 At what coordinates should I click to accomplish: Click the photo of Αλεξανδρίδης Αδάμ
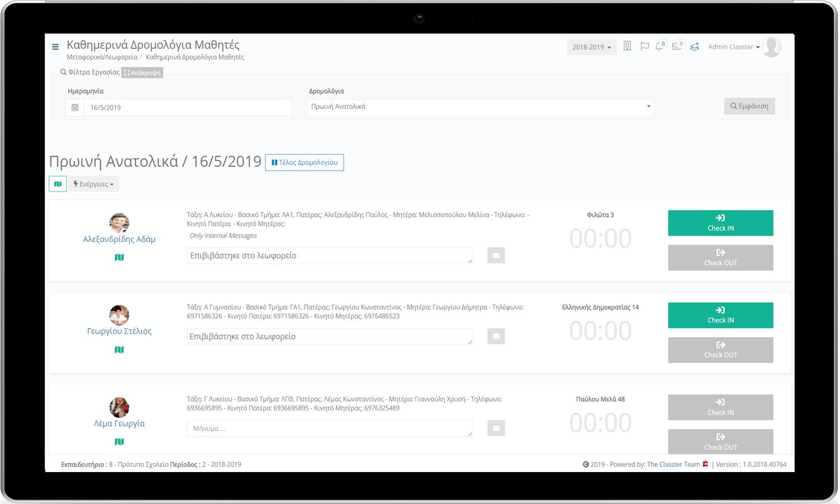coord(119,223)
